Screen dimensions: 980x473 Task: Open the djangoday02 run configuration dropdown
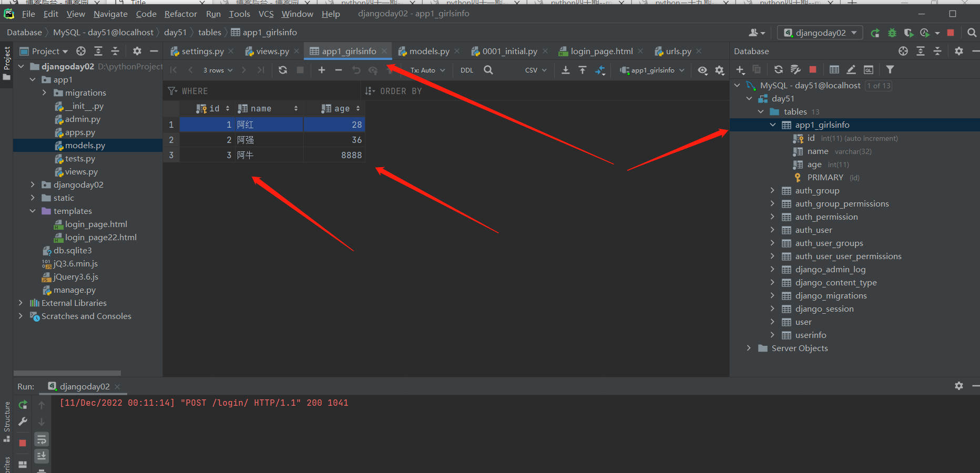[820, 33]
